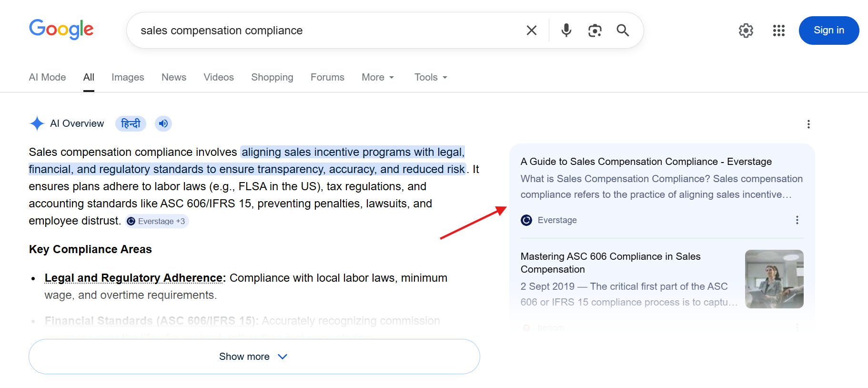868x388 pixels.
Task: Switch AI Overview language to Hindi
Action: (131, 124)
